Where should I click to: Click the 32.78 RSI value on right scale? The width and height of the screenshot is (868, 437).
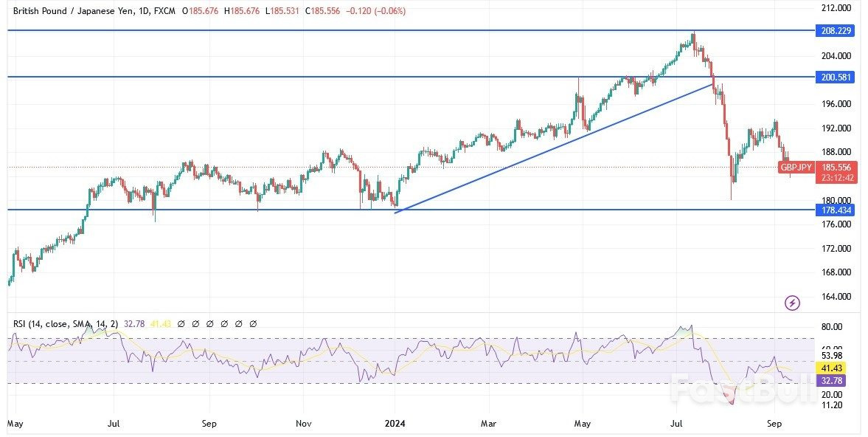click(832, 380)
